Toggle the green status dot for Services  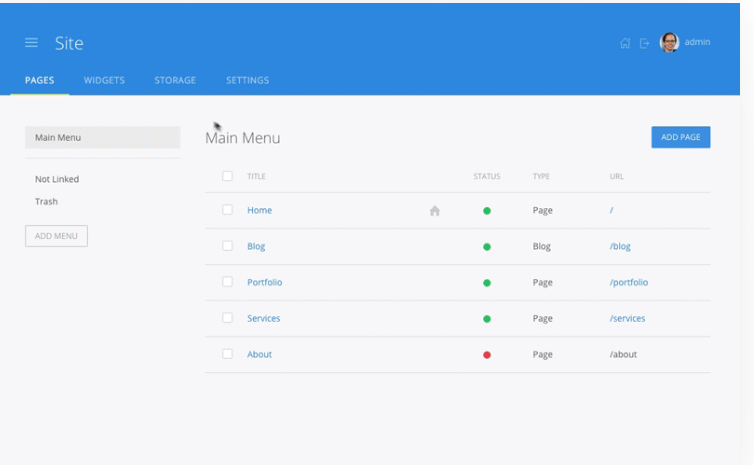point(487,319)
